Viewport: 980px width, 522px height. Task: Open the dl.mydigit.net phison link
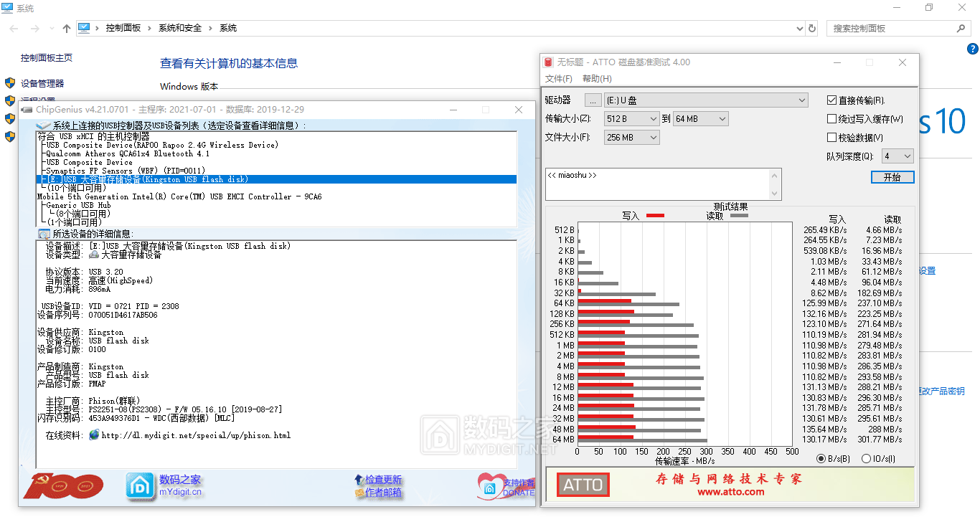click(196, 435)
